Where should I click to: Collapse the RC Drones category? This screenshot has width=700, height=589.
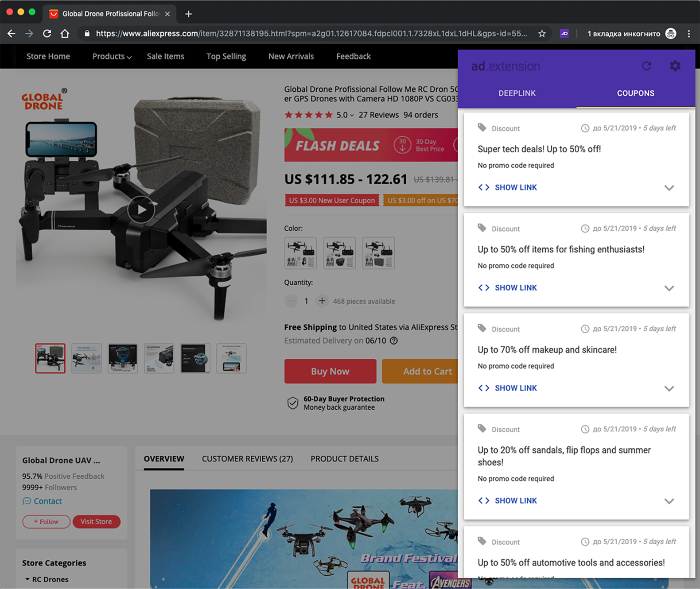click(27, 579)
